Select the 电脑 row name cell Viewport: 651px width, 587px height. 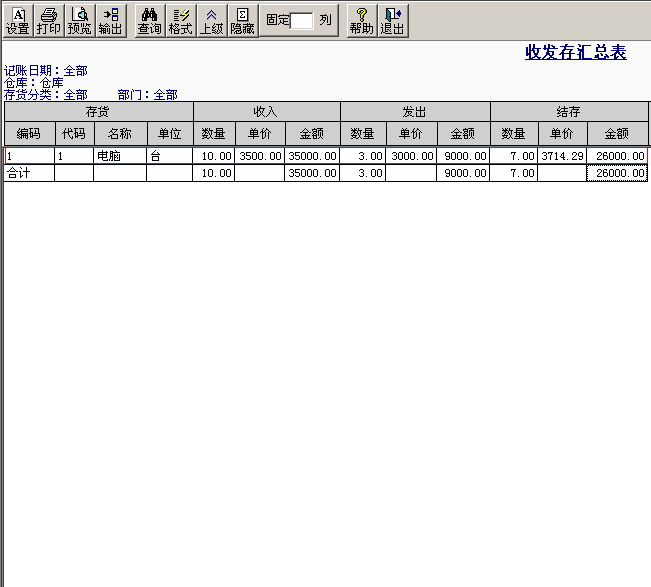point(120,156)
